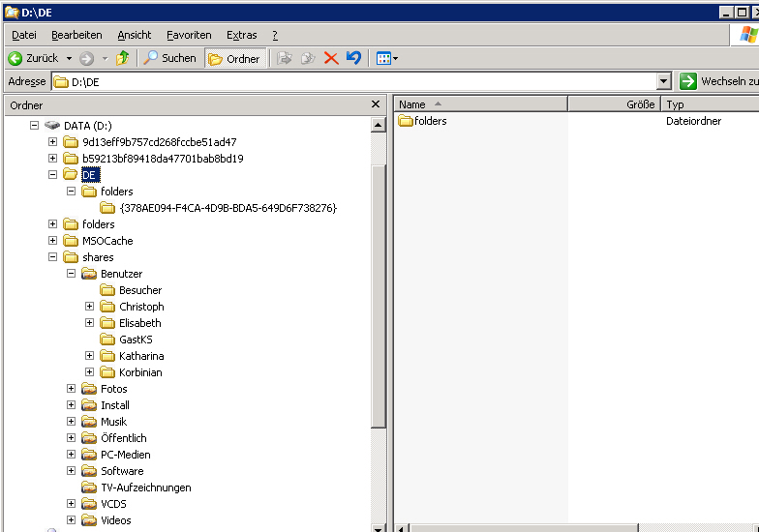Click the blue undo arrow icon

354,58
